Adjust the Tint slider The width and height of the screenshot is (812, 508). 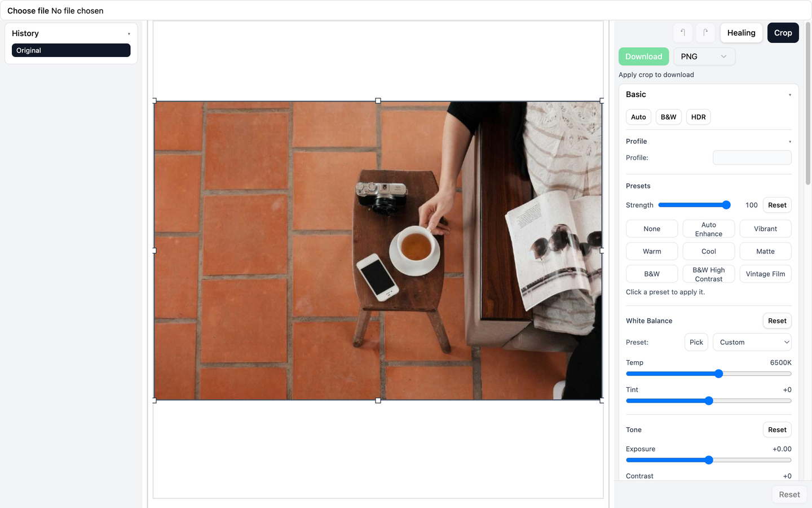coord(708,401)
